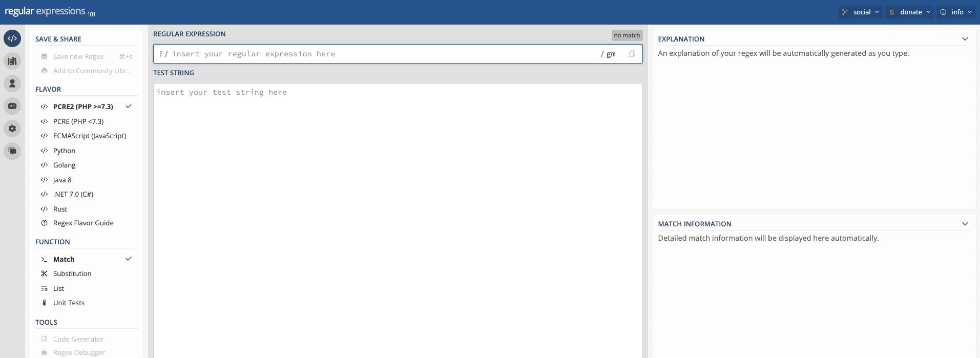Switch function to Substitution

point(72,273)
